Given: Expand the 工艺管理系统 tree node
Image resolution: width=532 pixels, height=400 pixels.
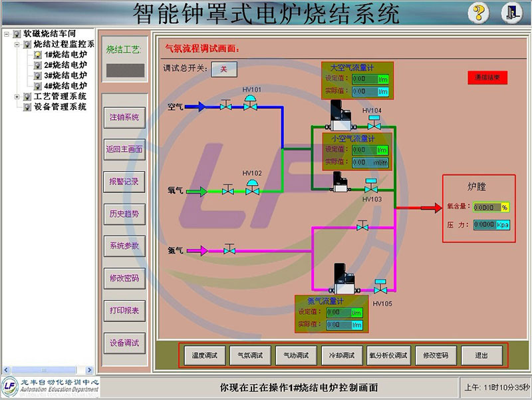Looking at the screenshot, I should [x=17, y=97].
